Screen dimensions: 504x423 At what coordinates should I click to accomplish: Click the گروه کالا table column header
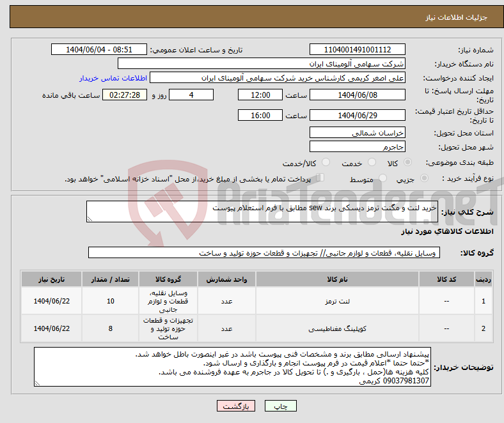[168, 279]
